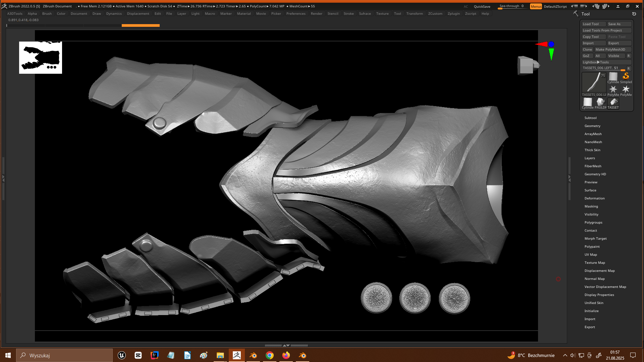Click the next UI colors button
The image size is (644, 362).
584,6
